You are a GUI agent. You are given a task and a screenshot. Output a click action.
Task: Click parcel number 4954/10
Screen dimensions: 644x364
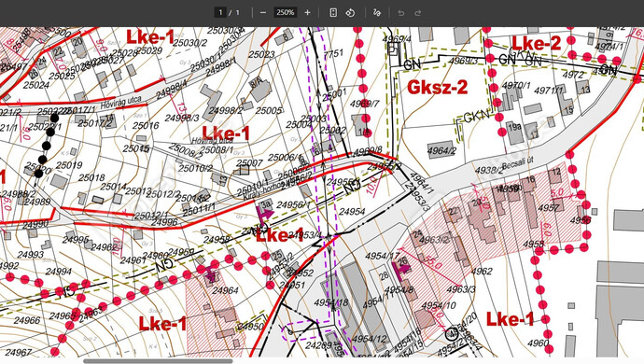pos(439,305)
